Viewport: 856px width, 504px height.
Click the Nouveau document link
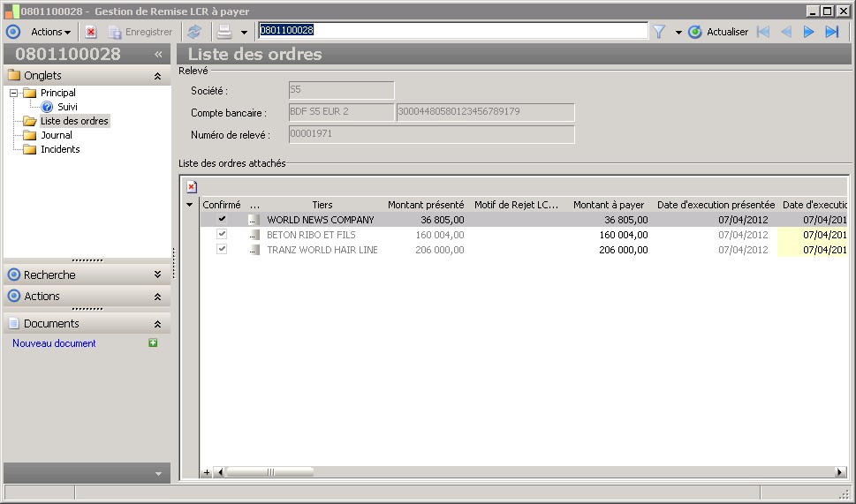54,343
